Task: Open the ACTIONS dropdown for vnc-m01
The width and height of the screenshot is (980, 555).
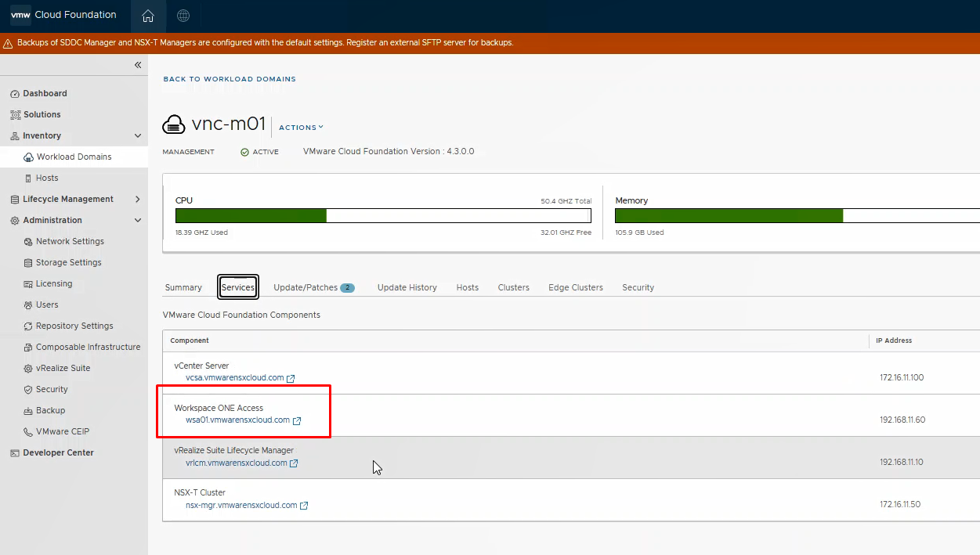Action: point(301,128)
